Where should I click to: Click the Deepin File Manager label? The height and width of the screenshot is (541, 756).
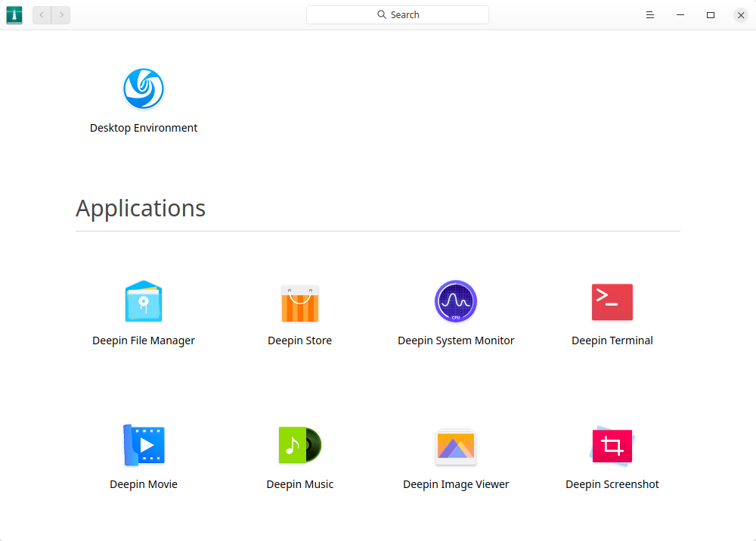pyautogui.click(x=144, y=340)
